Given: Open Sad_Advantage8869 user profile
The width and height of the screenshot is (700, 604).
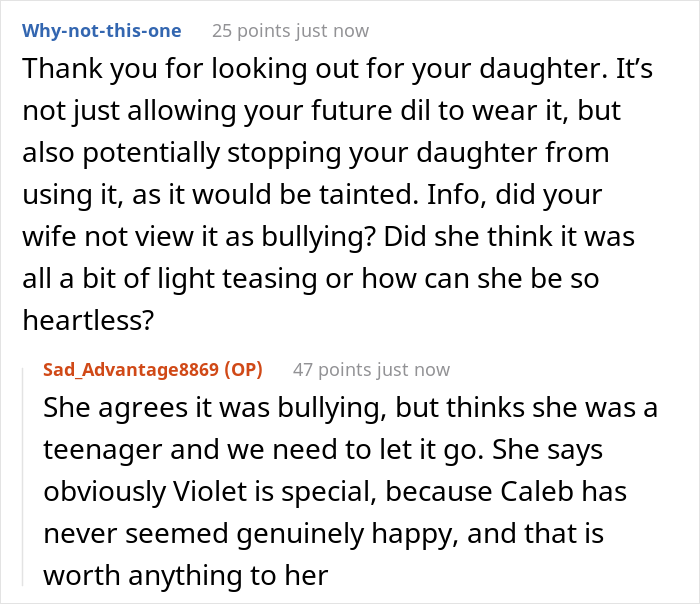Looking at the screenshot, I should (x=130, y=370).
